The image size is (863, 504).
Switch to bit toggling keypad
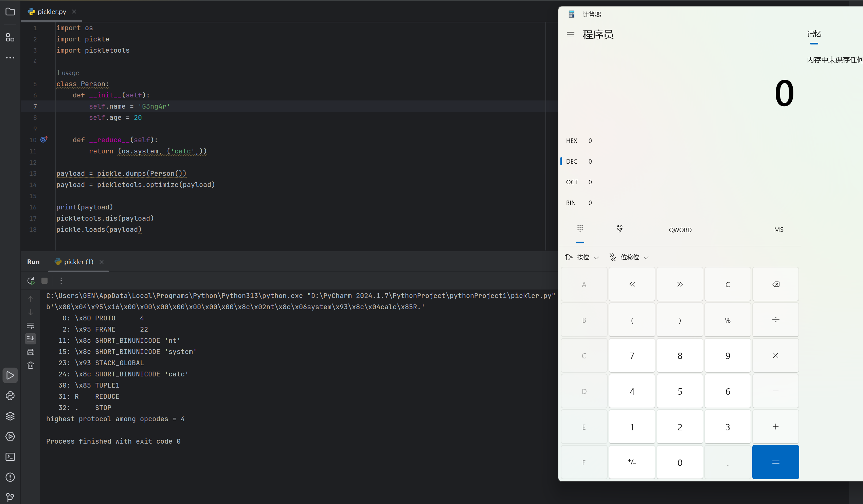[619, 228]
